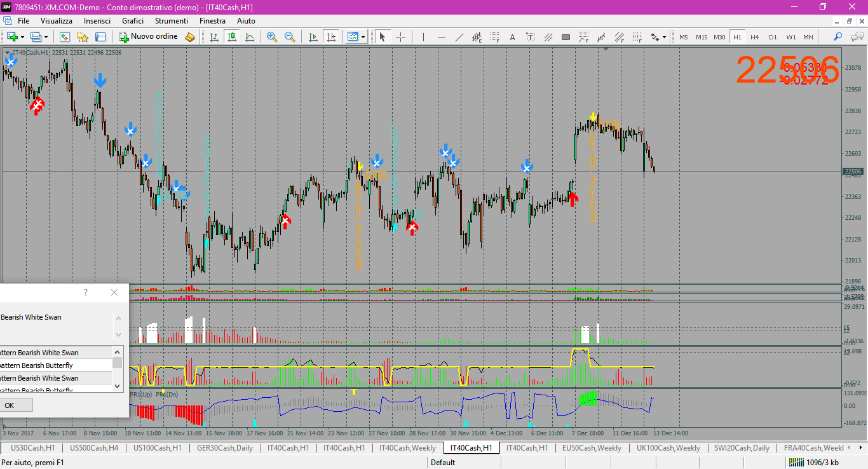Confirm the pattern dialog with OK
Screen dimensions: 868x469
click(x=10, y=405)
